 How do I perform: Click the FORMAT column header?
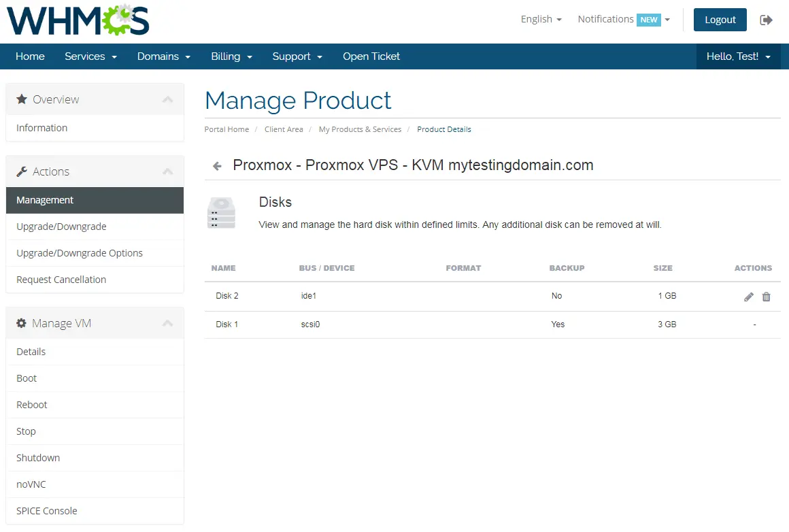point(463,268)
